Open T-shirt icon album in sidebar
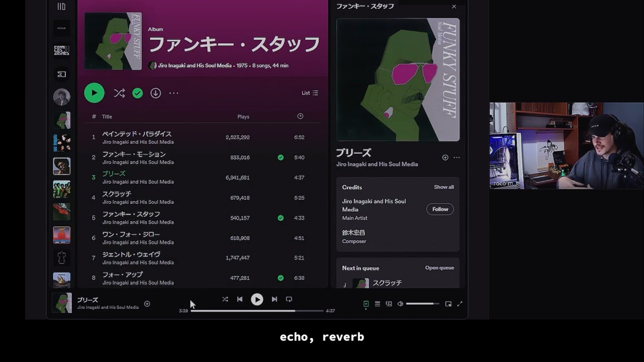The width and height of the screenshot is (644, 362). tap(62, 258)
